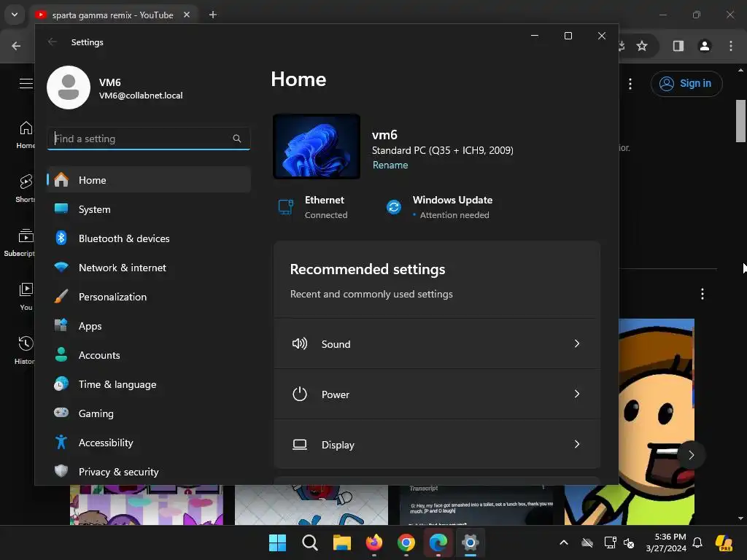This screenshot has width=747, height=560.
Task: Click the Chrome back navigation arrow
Action: click(x=16, y=46)
